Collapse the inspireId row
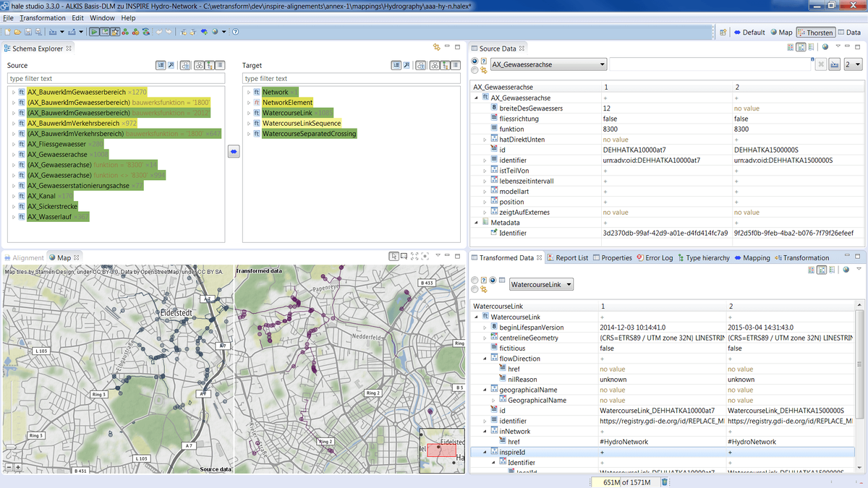This screenshot has width=868, height=488. click(x=485, y=452)
